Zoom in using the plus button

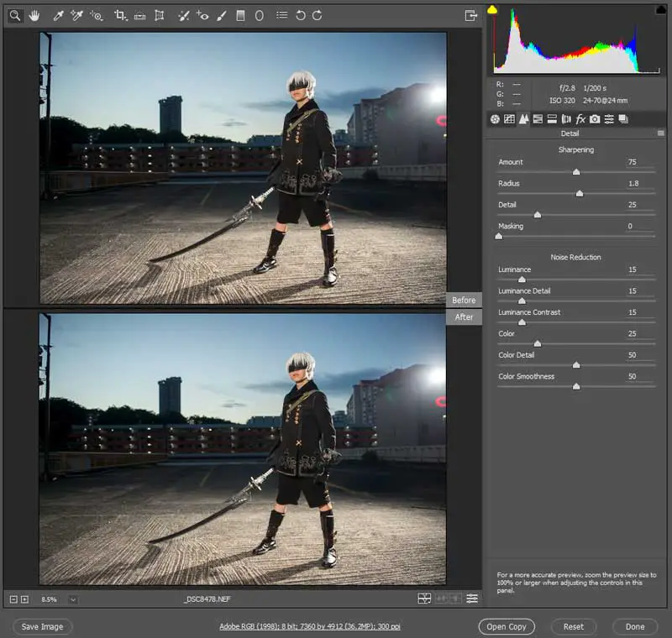pyautogui.click(x=25, y=599)
